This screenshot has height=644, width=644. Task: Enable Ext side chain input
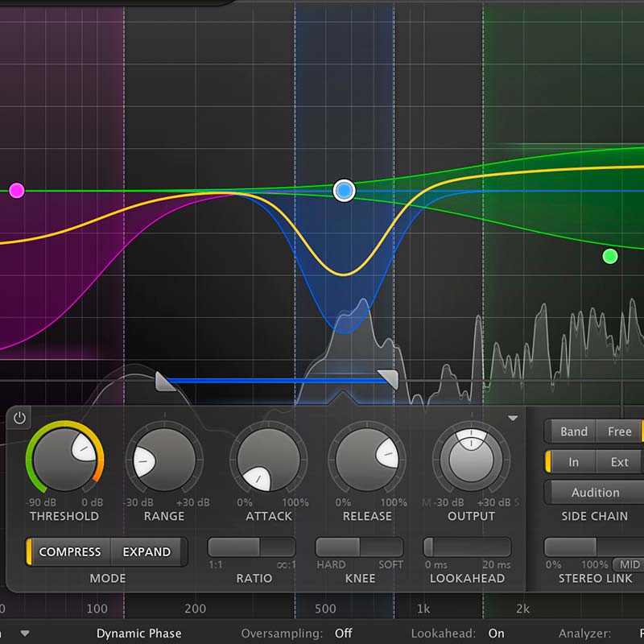[619, 462]
